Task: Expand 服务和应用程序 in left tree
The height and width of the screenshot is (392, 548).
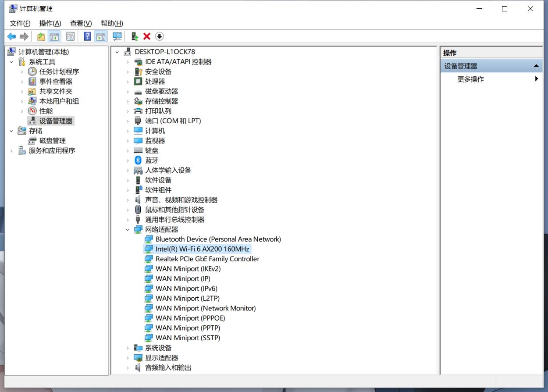Action: click(x=12, y=151)
